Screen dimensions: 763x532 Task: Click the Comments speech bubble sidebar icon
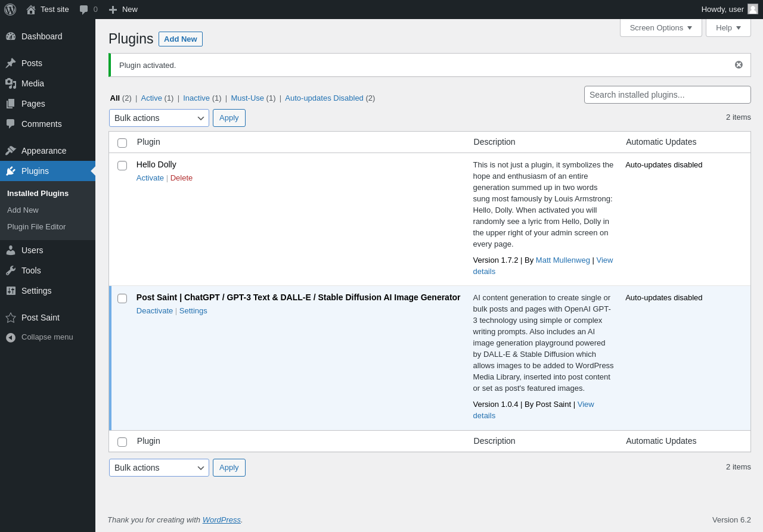(11, 124)
